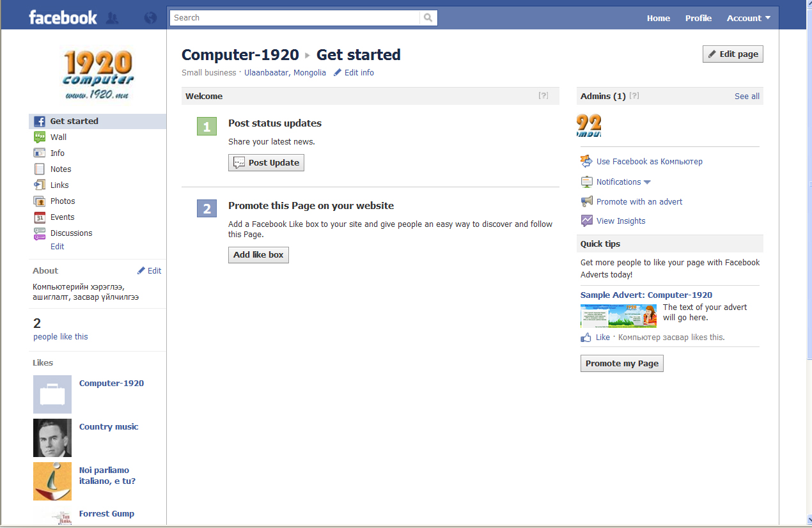Viewport: 812px width, 528px height.
Task: Click pencil icon beside About Edit
Action: tap(141, 271)
